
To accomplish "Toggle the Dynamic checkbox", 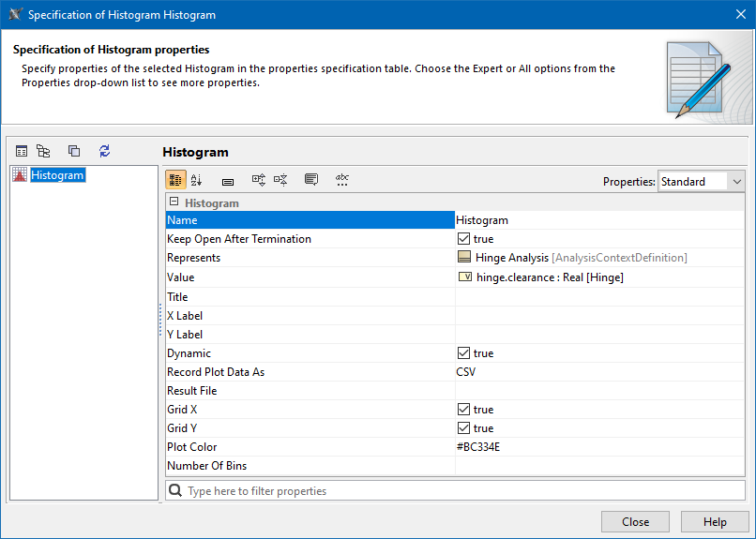I will tap(463, 353).
